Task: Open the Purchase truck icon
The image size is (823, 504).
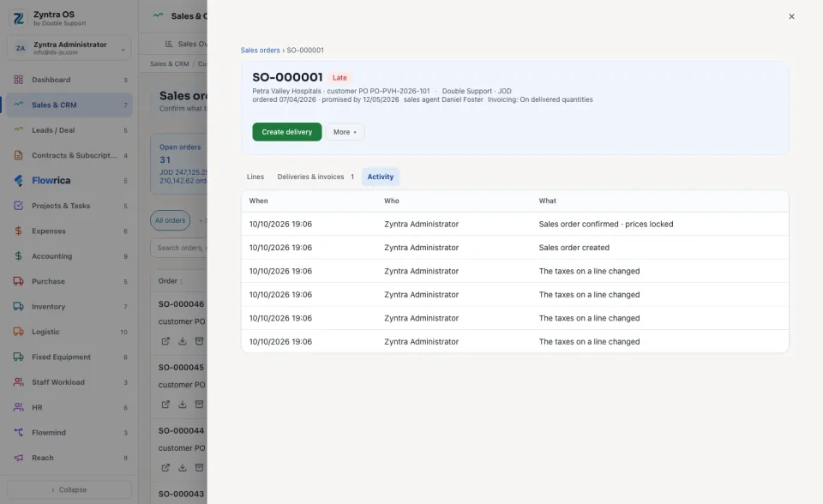Action: [18, 281]
